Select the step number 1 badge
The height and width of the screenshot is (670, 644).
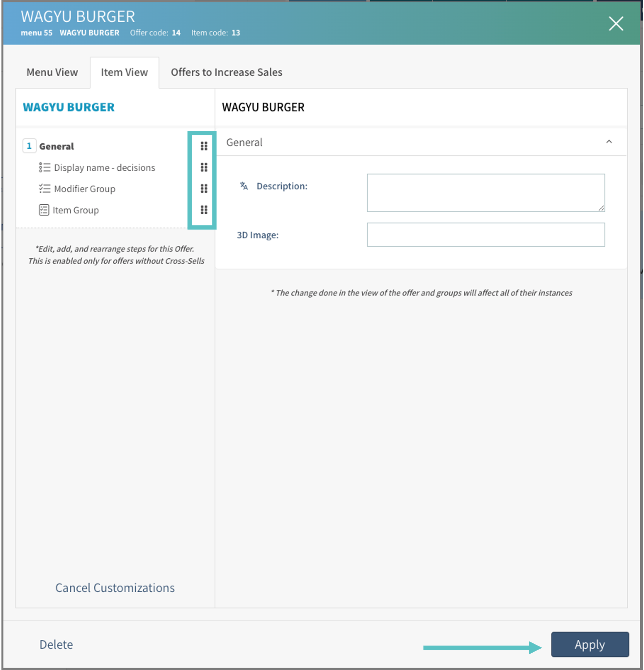[x=29, y=146]
